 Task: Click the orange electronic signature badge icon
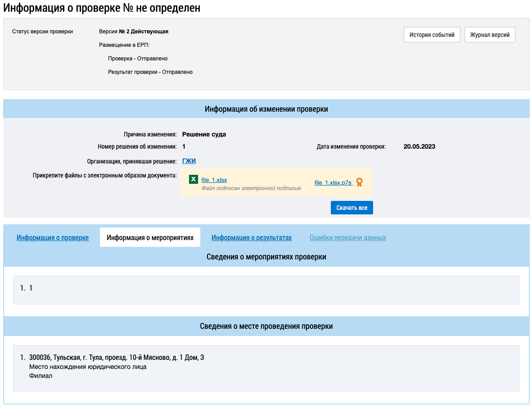point(359,182)
